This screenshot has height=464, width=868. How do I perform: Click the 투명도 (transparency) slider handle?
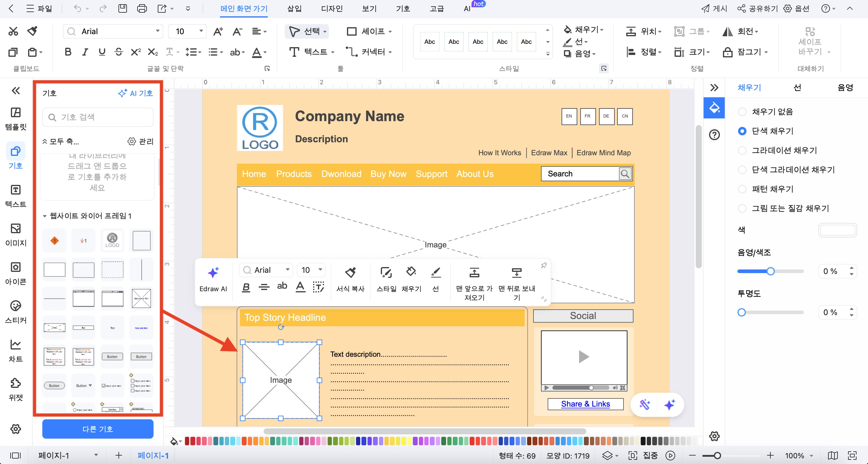741,312
